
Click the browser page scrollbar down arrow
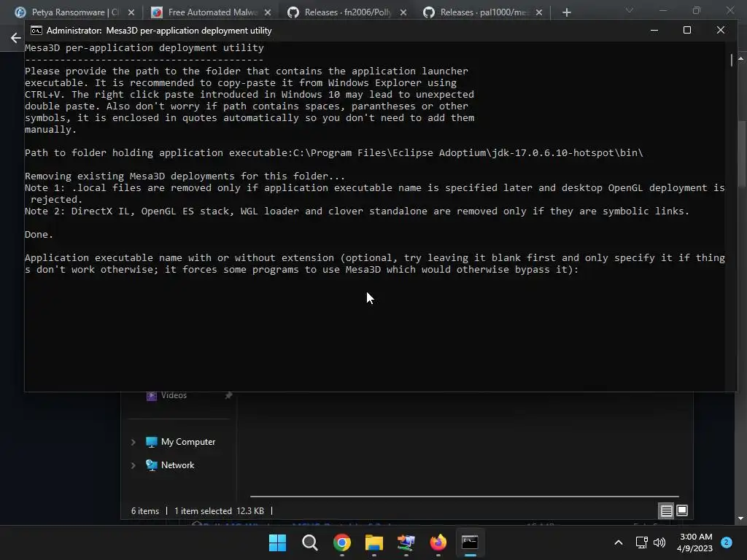[x=741, y=518]
